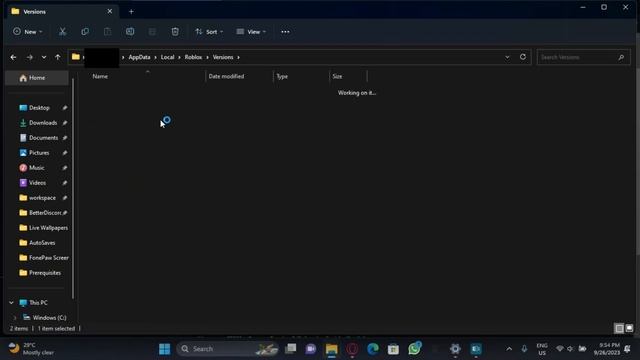
Task: Open recent locations chevron
Action: 44,57
